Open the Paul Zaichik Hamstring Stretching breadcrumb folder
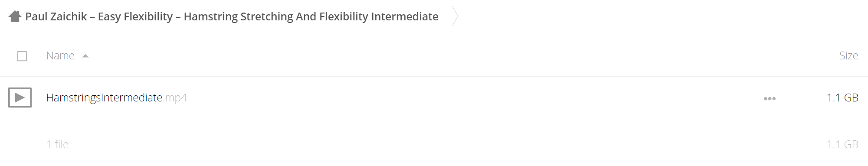The image size is (868, 166). point(232,16)
